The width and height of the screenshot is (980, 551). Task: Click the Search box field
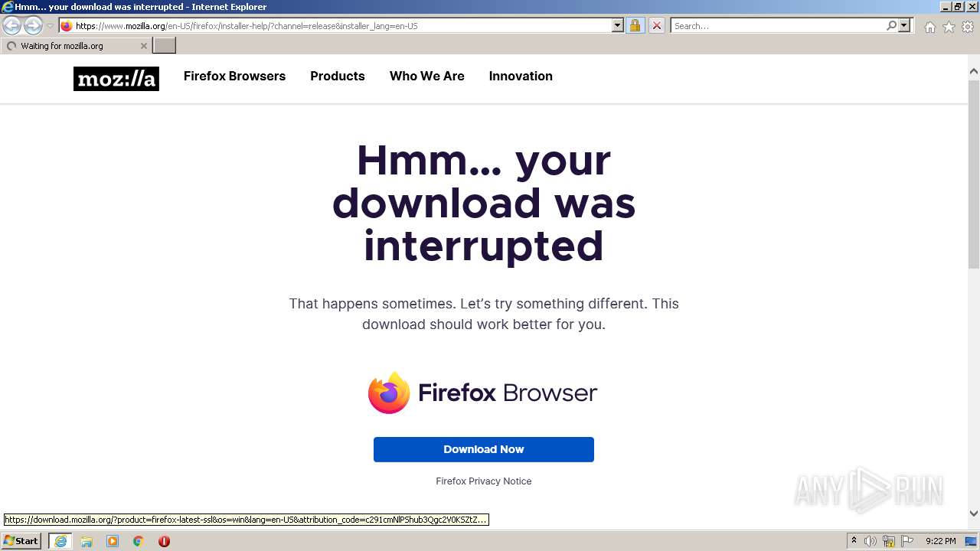[x=778, y=26]
